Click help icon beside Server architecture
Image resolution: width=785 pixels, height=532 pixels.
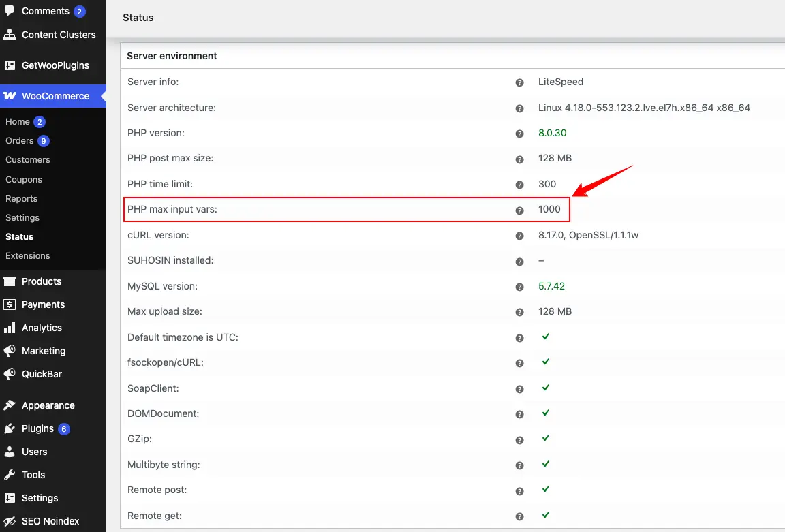point(520,108)
